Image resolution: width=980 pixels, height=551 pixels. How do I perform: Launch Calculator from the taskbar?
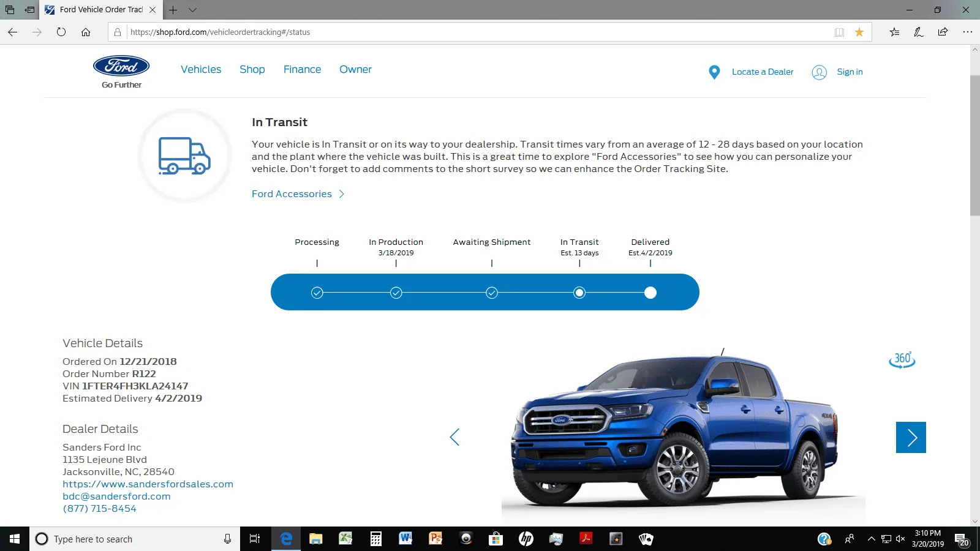376,539
